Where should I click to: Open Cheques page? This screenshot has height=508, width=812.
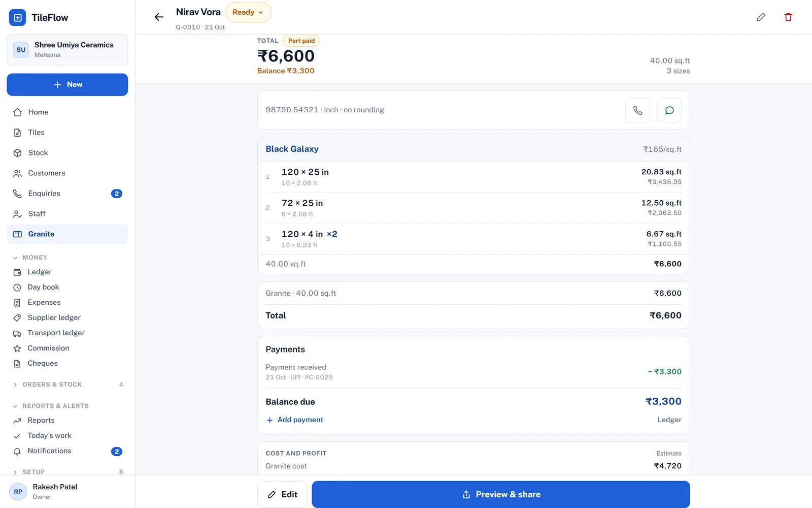pos(67,364)
